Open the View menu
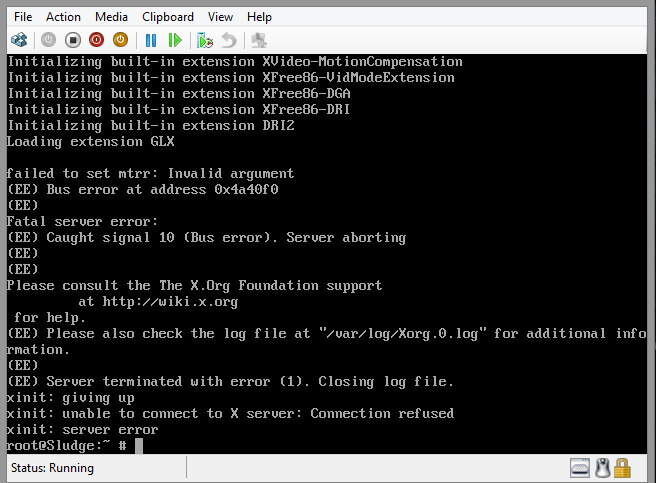The height and width of the screenshot is (483, 656). (x=220, y=17)
